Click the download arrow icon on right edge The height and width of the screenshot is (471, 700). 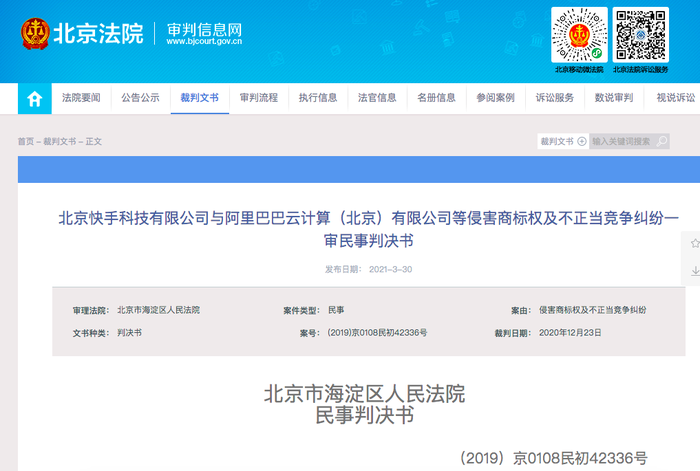695,271
